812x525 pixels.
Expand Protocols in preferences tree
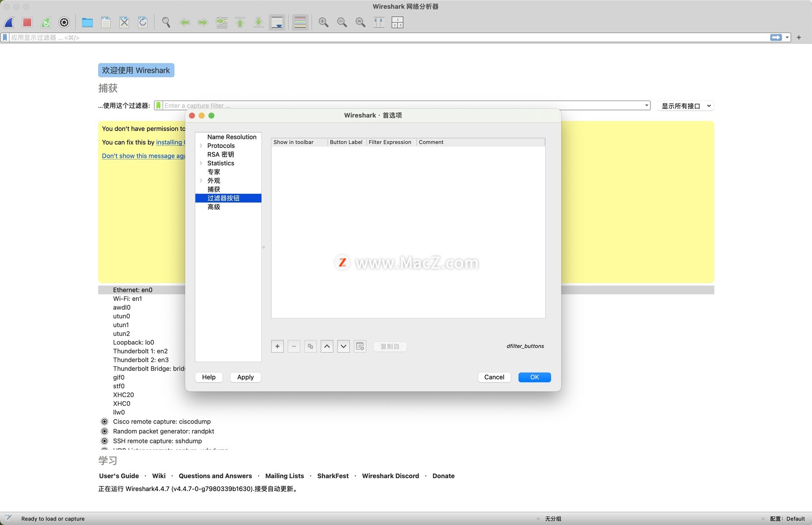pyautogui.click(x=201, y=146)
